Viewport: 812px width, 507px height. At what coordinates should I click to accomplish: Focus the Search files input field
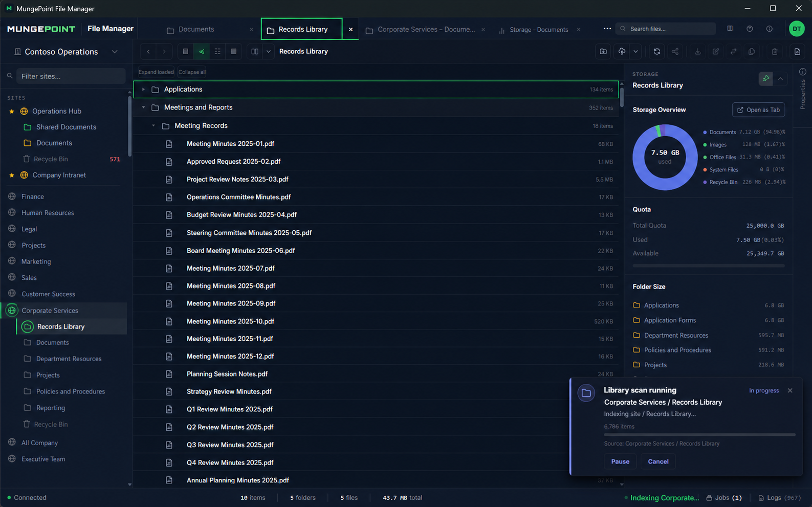point(666,29)
